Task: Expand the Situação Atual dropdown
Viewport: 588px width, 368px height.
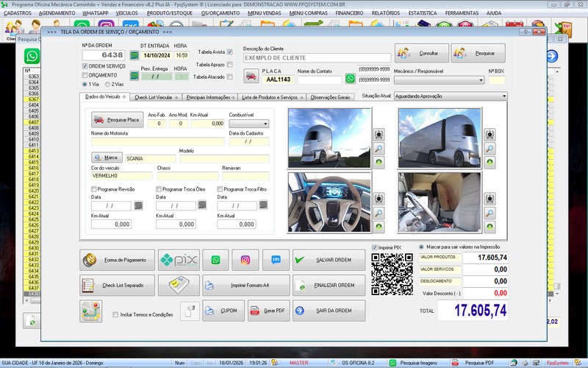Action: click(503, 96)
